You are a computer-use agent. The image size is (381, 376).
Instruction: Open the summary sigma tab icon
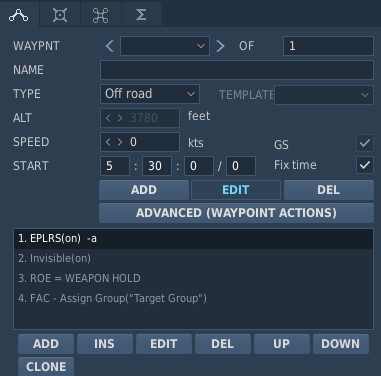141,15
